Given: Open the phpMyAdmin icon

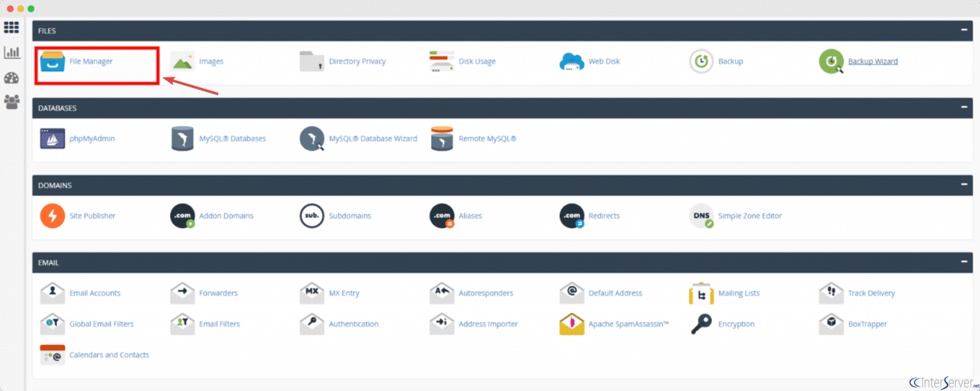Looking at the screenshot, I should click(52, 139).
